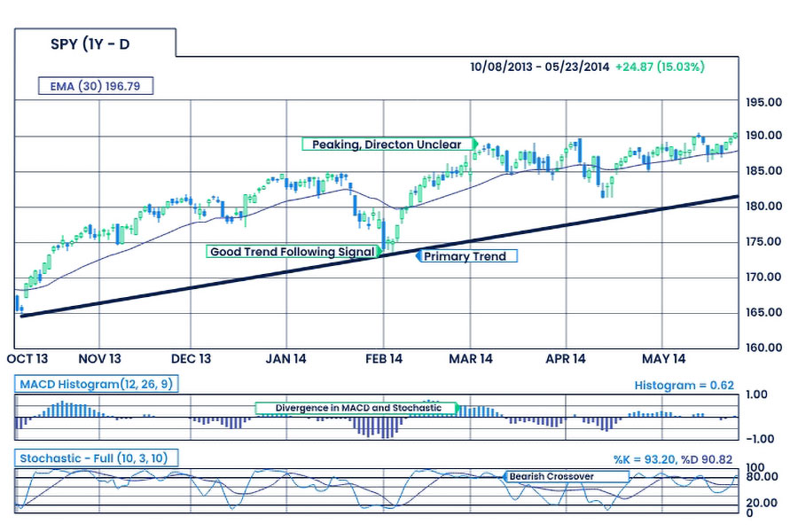
Task: Click the thick dark primary trend line
Action: point(379,256)
